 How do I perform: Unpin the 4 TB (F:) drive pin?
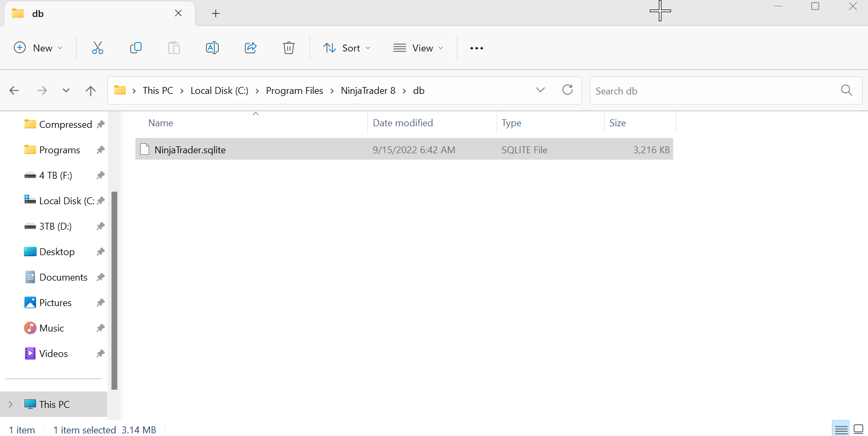point(100,176)
